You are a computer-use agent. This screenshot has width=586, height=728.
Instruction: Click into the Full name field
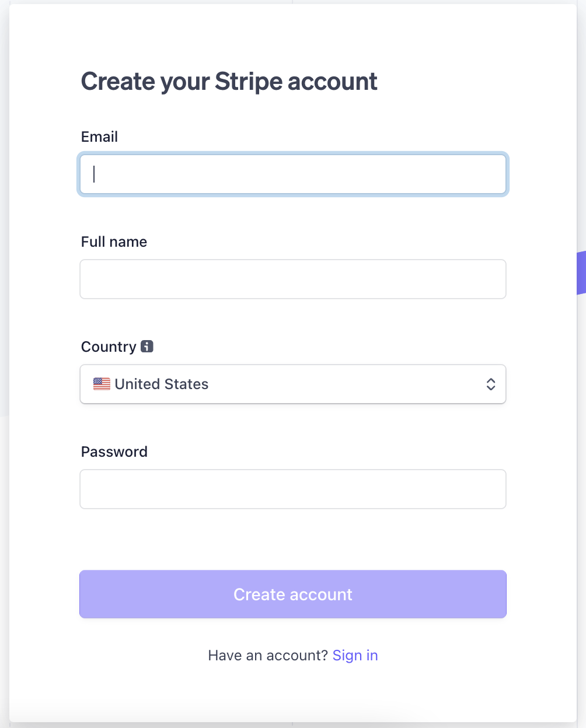[x=293, y=279]
